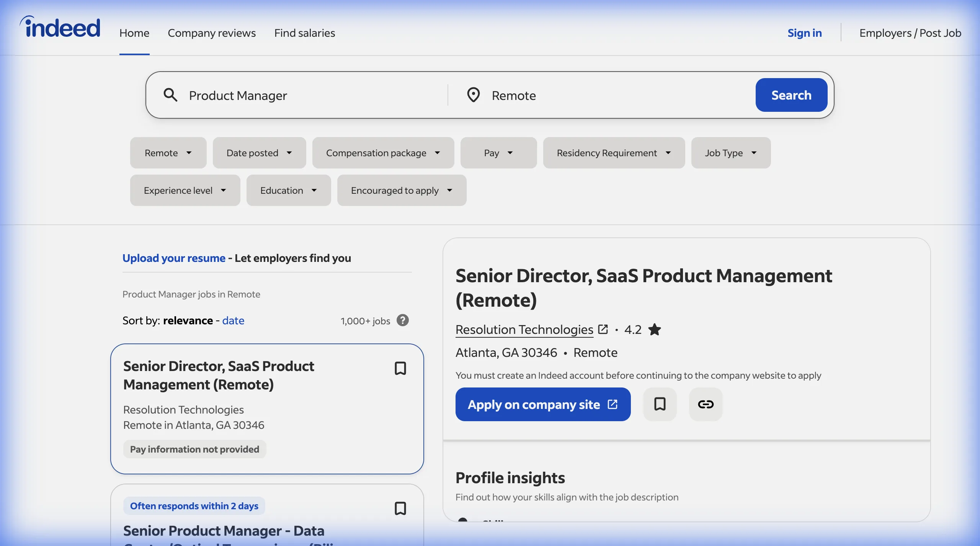Screen dimensions: 980x546
Task: Click the Indeed logo
Action: pos(59,27)
